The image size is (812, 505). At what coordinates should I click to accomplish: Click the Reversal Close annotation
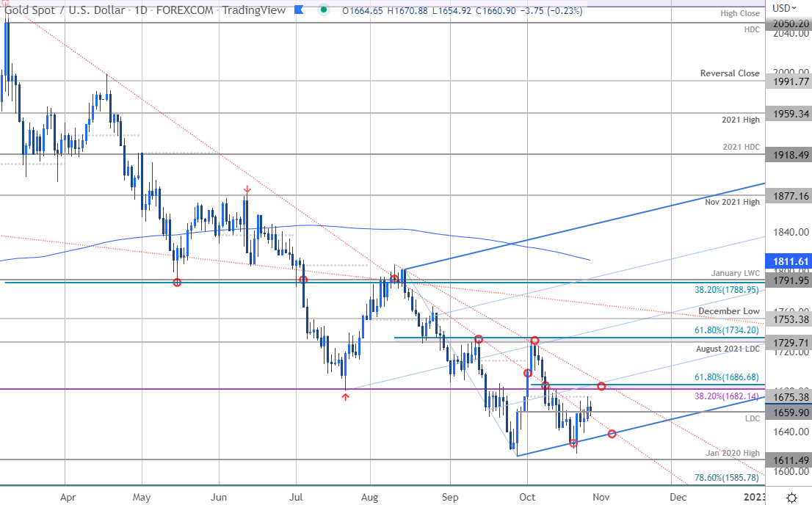730,73
